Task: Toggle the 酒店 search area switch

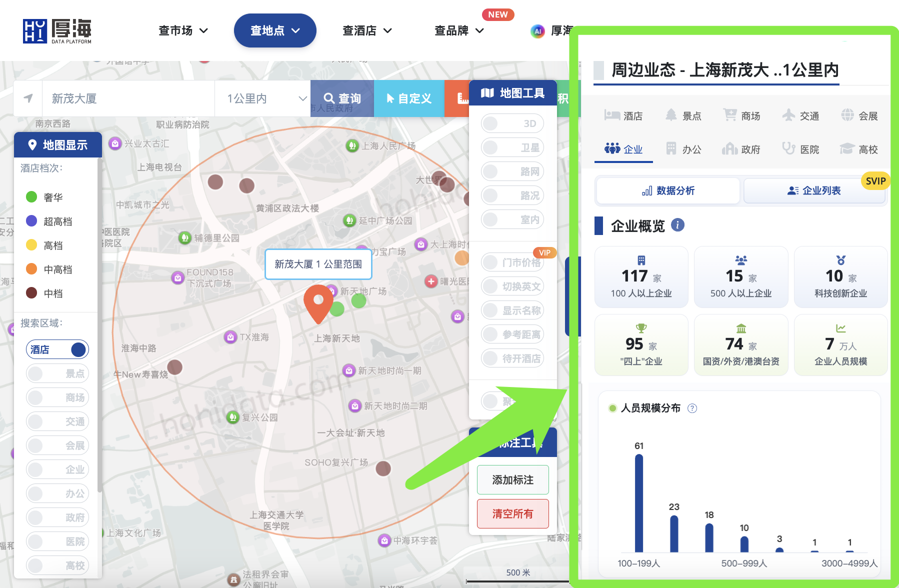Action: click(57, 349)
